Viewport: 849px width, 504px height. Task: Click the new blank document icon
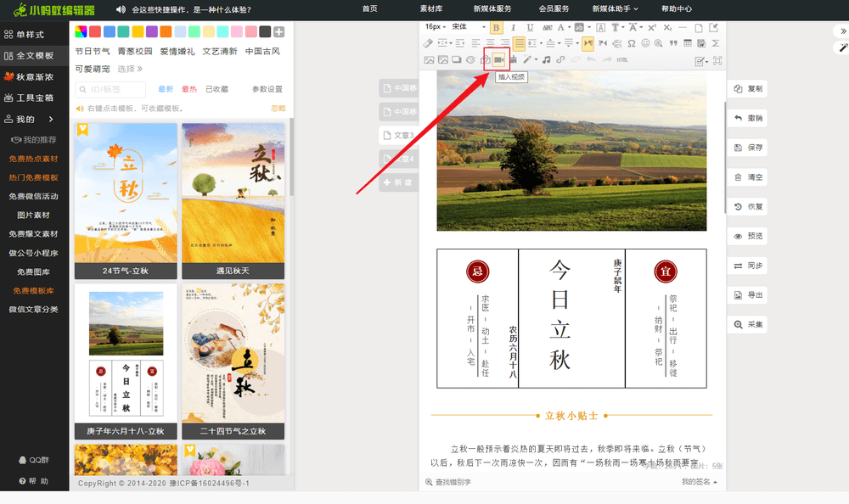699,28
